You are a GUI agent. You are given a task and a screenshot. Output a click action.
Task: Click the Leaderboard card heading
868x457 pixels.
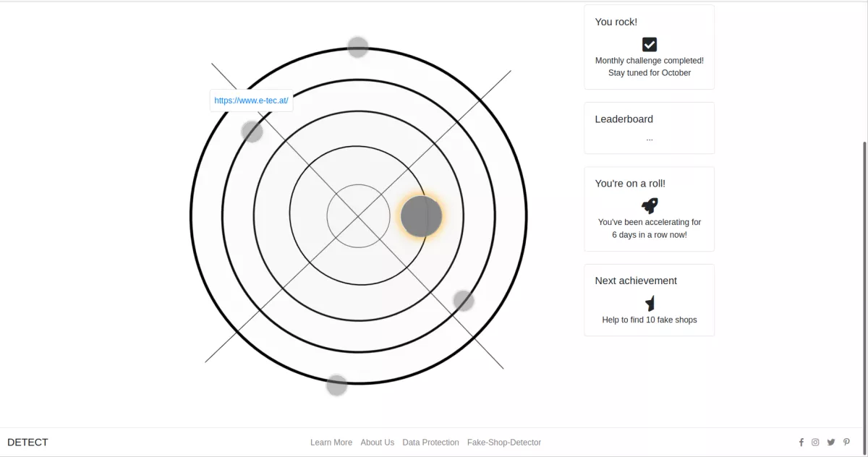624,119
